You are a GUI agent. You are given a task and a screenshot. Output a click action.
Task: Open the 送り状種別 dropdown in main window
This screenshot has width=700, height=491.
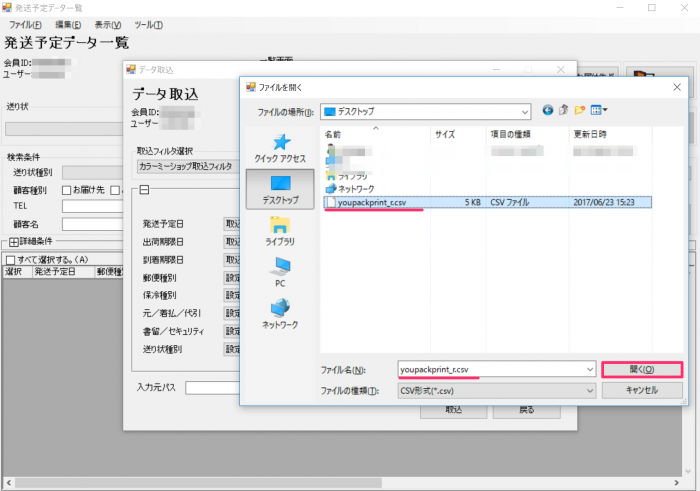click(92, 172)
